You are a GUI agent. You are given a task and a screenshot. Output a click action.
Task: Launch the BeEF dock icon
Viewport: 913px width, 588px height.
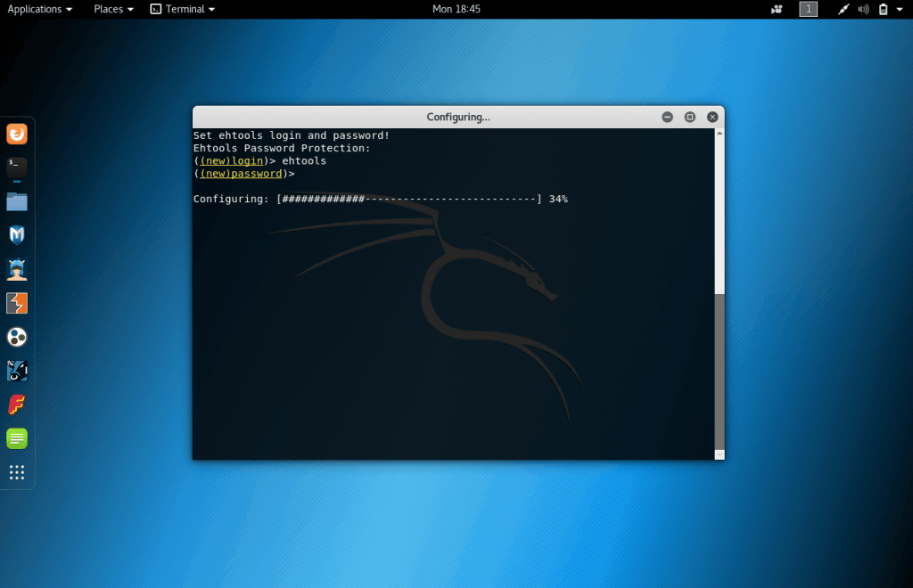(x=17, y=371)
